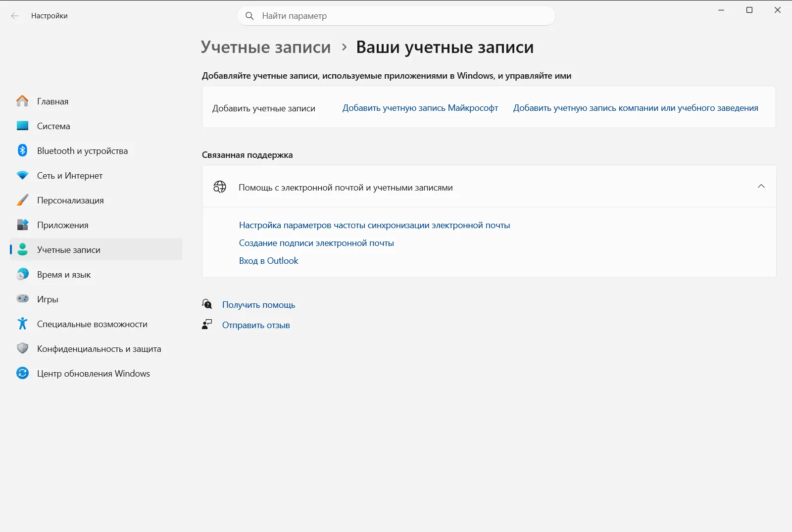Viewport: 792px width, 532px height.
Task: Open Создание подписи электронной почты link
Action: pyautogui.click(x=316, y=243)
